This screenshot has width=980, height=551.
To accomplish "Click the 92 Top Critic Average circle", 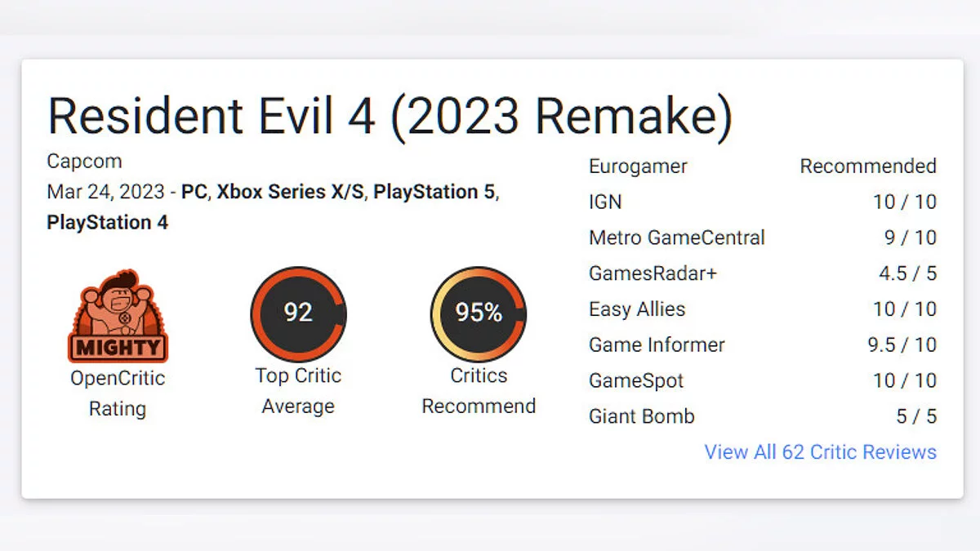I will click(298, 314).
